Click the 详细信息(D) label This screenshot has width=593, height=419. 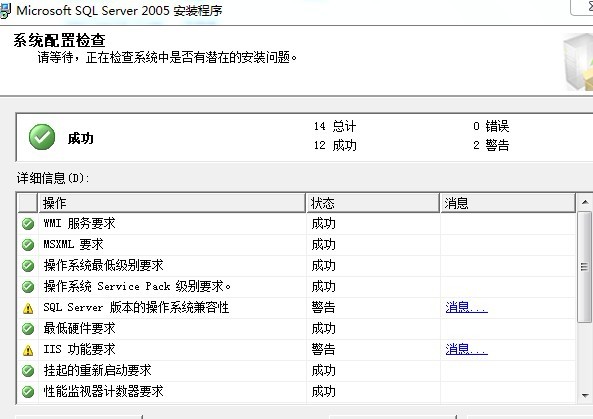pyautogui.click(x=53, y=178)
